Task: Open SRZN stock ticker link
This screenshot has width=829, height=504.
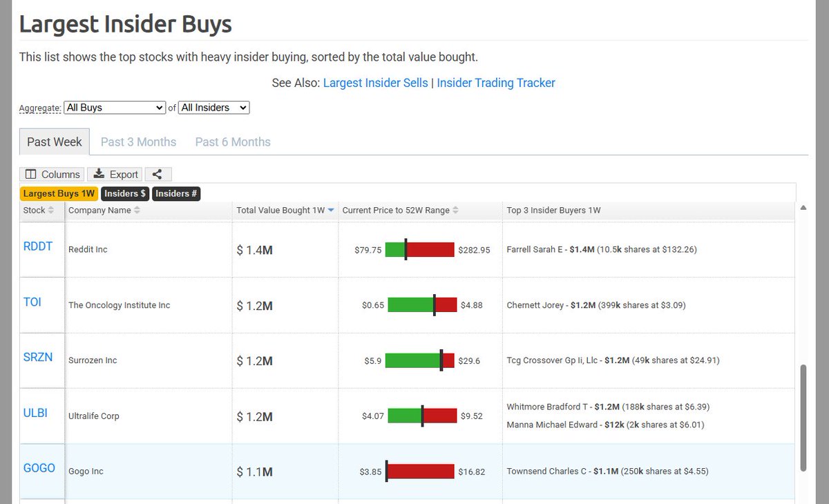Action: click(38, 357)
